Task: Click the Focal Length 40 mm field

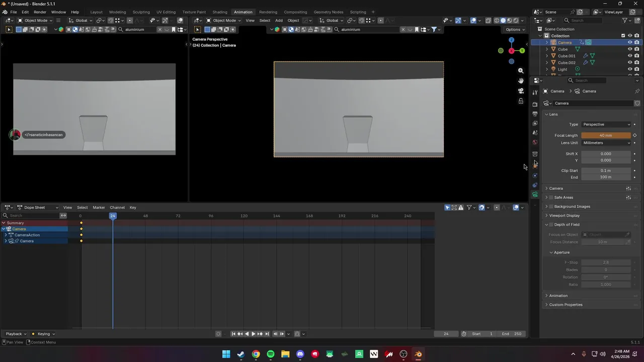Action: coord(605,135)
